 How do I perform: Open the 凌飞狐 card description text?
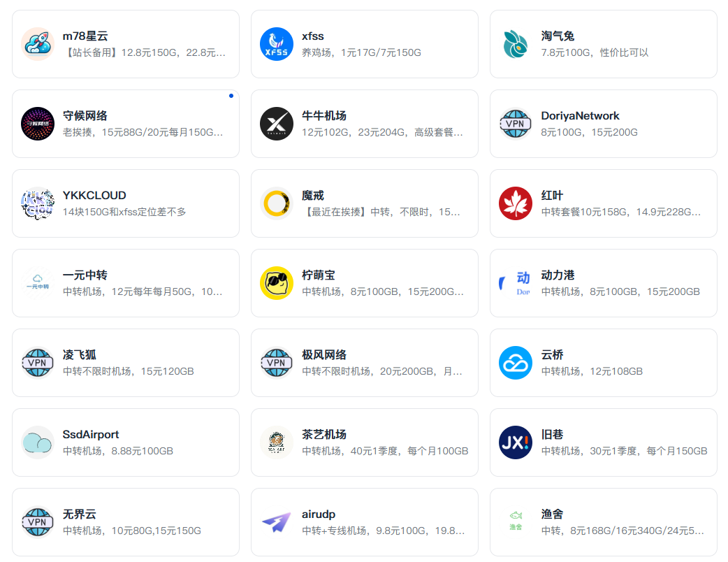[129, 371]
